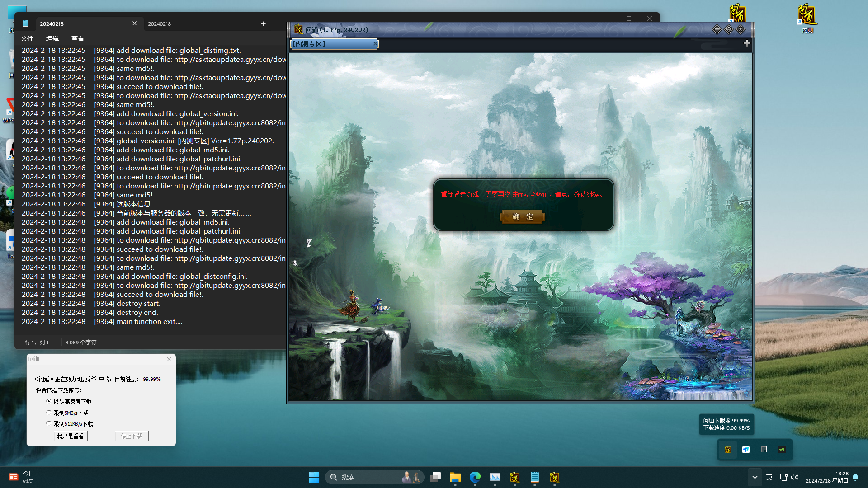Click the 问道下载器 99.99% tooltip

tap(726, 424)
